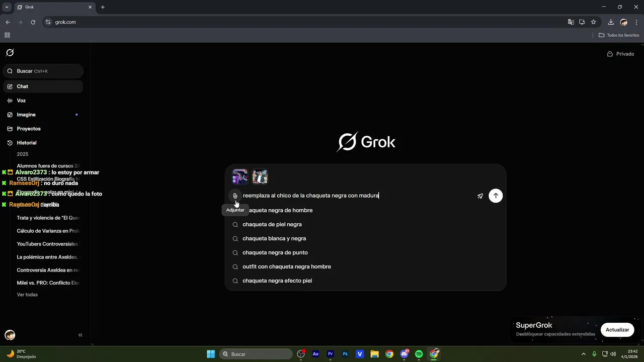Click the rocket icon in prompt box
This screenshot has width=644, height=362.
point(480,196)
